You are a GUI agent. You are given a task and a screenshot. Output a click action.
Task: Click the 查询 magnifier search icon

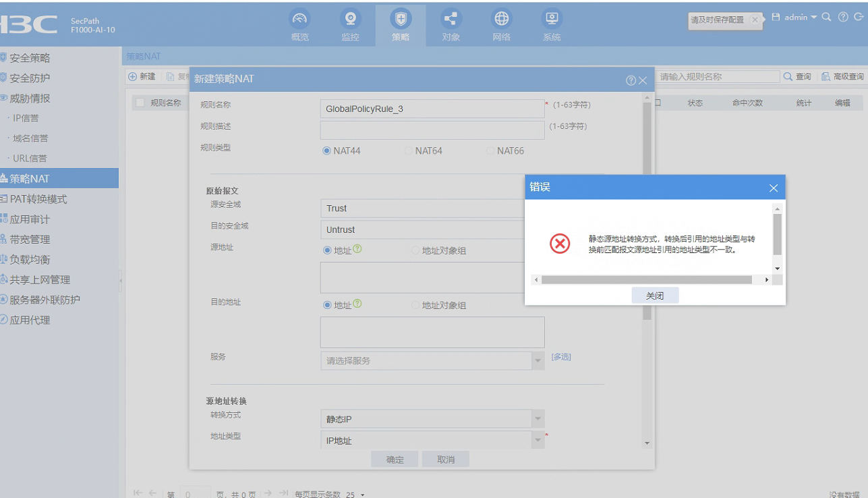click(788, 77)
